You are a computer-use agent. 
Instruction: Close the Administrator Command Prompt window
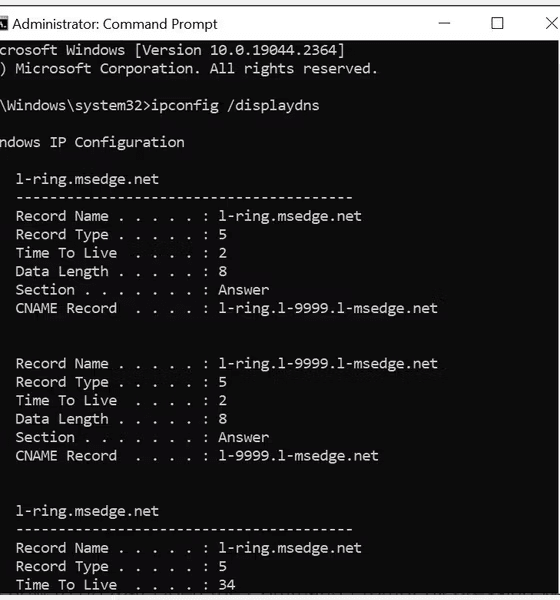pos(551,23)
